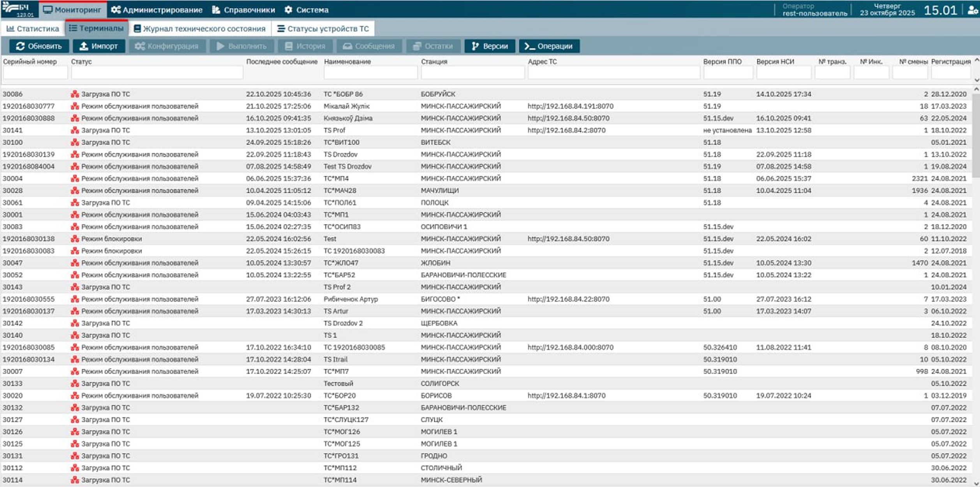
Task: Open link http://192.168.84.191:8070
Action: pos(570,106)
